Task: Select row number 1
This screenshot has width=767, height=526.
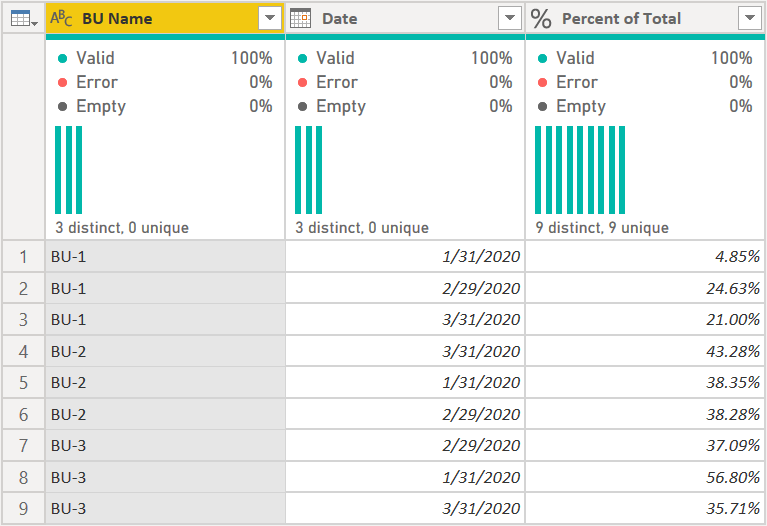Action: click(23, 256)
